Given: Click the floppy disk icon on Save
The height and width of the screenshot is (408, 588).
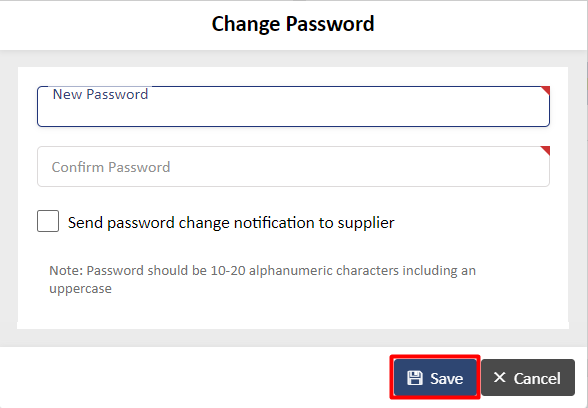Looking at the screenshot, I should pos(415,378).
